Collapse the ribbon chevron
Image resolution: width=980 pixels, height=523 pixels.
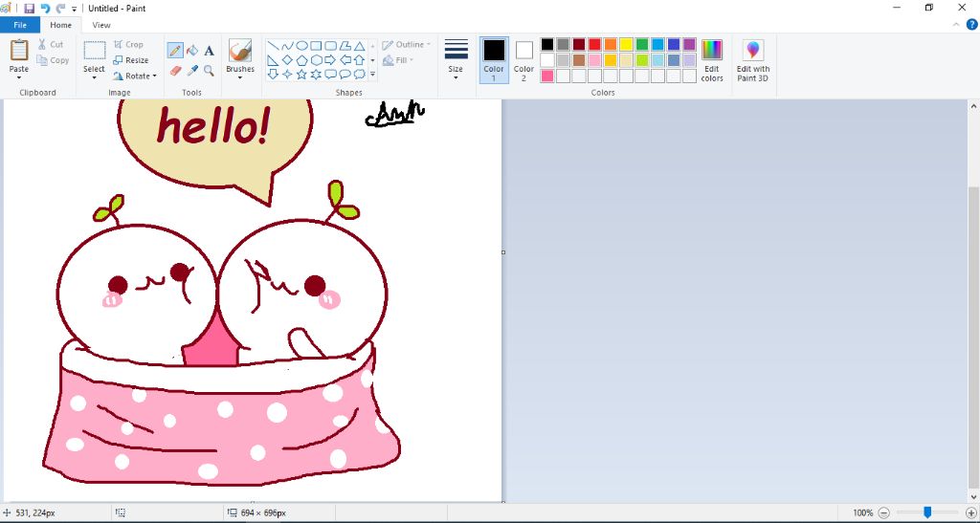point(956,25)
